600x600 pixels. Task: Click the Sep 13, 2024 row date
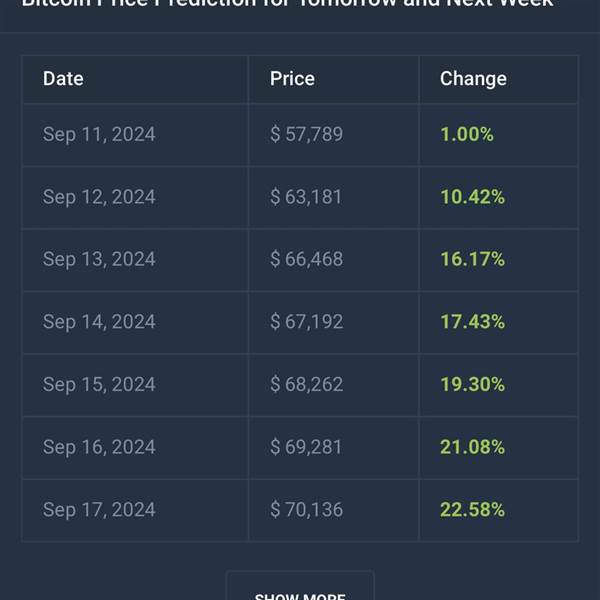[99, 259]
